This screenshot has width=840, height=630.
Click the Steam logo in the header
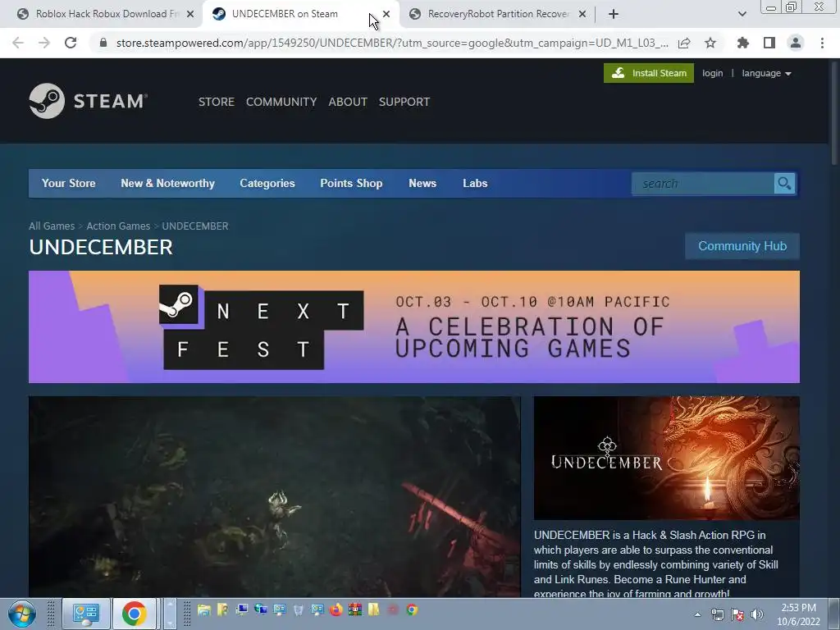click(89, 101)
